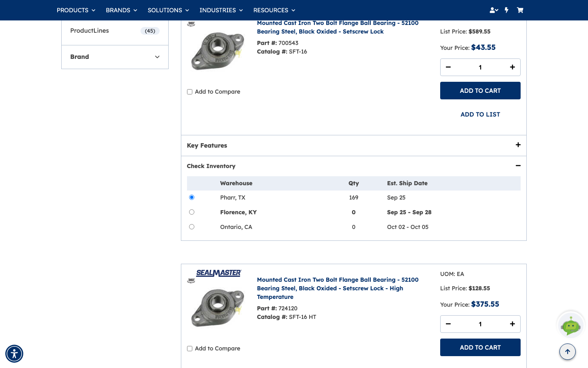Click quantity field for part 700543
Image resolution: width=588 pixels, height=368 pixels.
tap(480, 67)
